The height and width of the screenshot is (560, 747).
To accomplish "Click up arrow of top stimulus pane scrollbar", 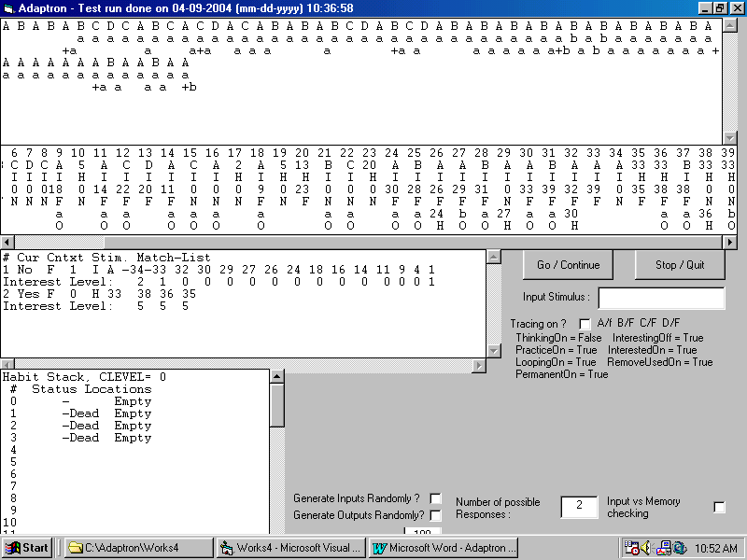I will pyautogui.click(x=729, y=26).
